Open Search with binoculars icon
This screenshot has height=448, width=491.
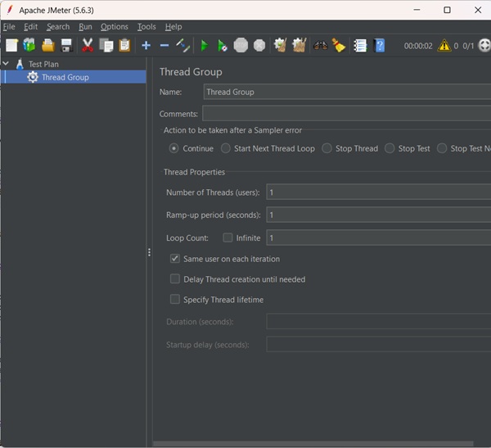(x=320, y=45)
